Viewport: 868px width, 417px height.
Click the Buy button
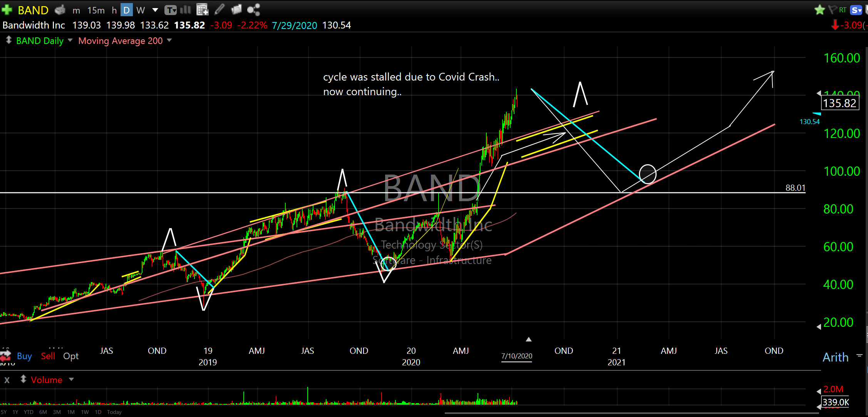pyautogui.click(x=24, y=356)
